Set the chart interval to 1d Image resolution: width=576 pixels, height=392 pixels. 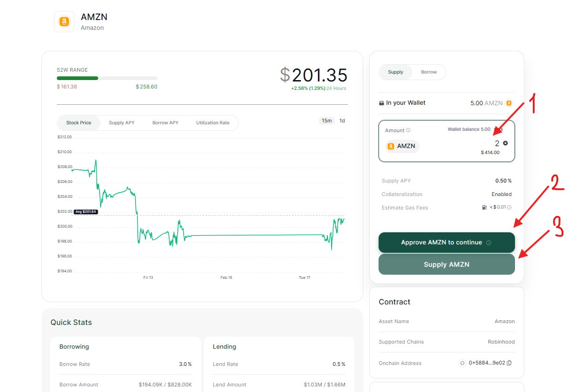click(x=342, y=121)
